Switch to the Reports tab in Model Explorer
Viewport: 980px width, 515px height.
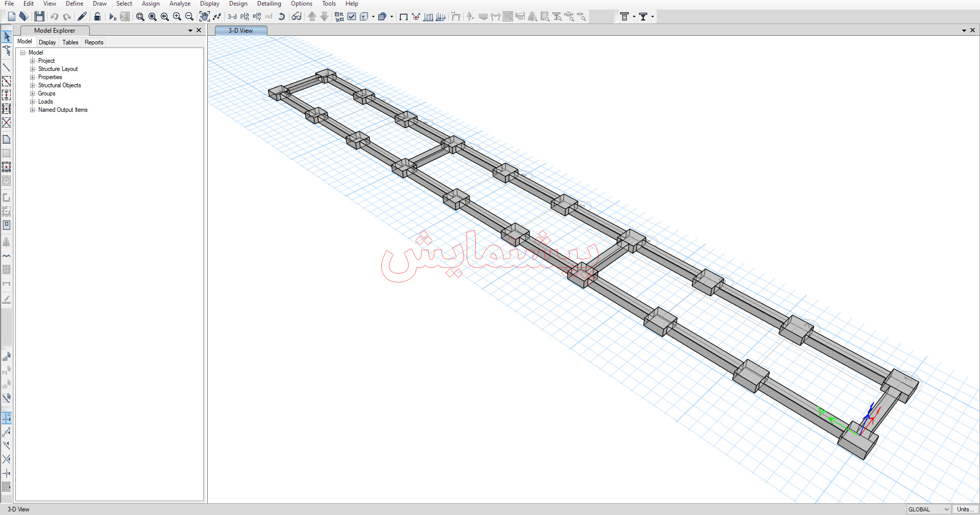pyautogui.click(x=94, y=42)
